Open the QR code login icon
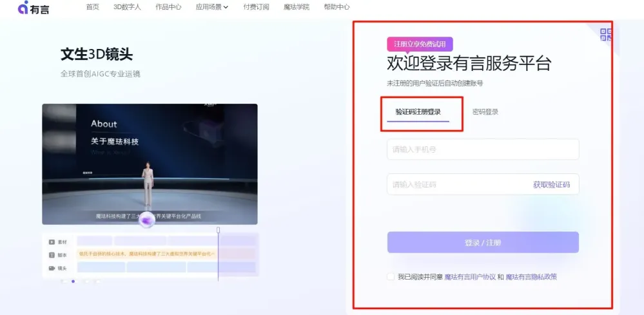The height and width of the screenshot is (315, 644). [x=606, y=34]
